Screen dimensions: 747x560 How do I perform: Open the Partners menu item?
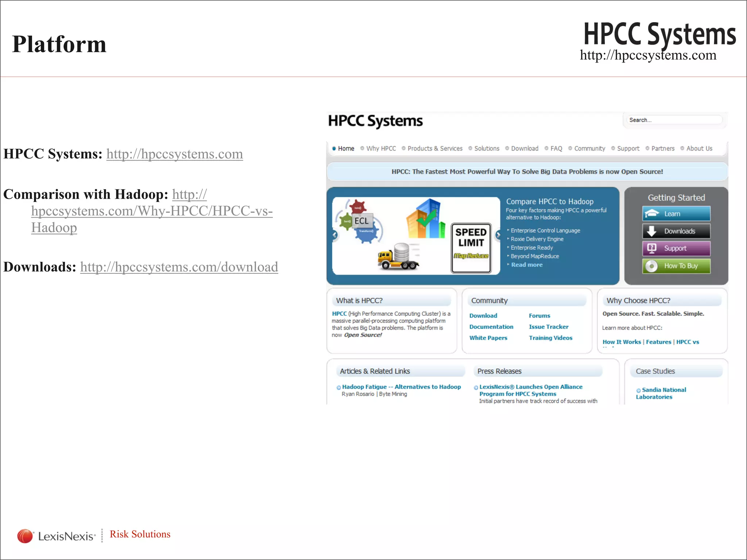click(663, 148)
